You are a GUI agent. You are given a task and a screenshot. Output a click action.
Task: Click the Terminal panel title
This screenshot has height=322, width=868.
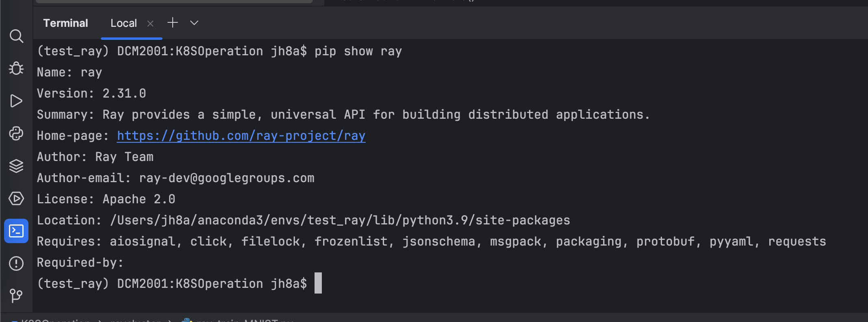pos(65,23)
